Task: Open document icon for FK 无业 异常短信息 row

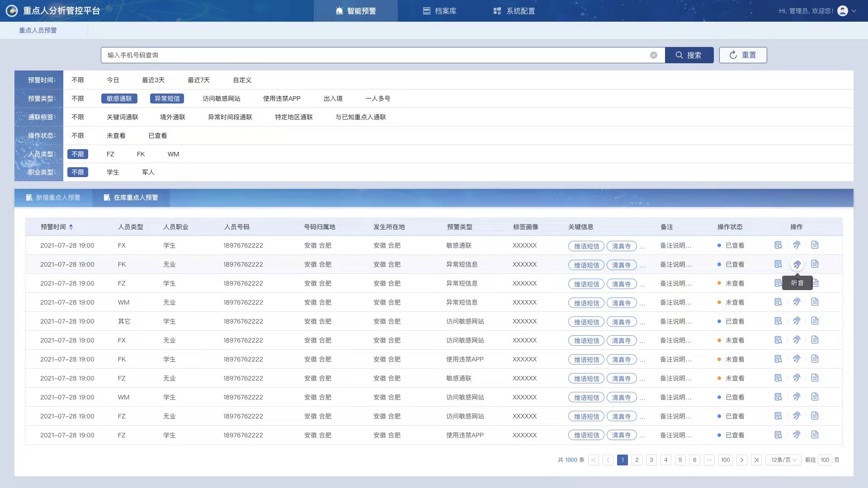Action: (x=815, y=264)
